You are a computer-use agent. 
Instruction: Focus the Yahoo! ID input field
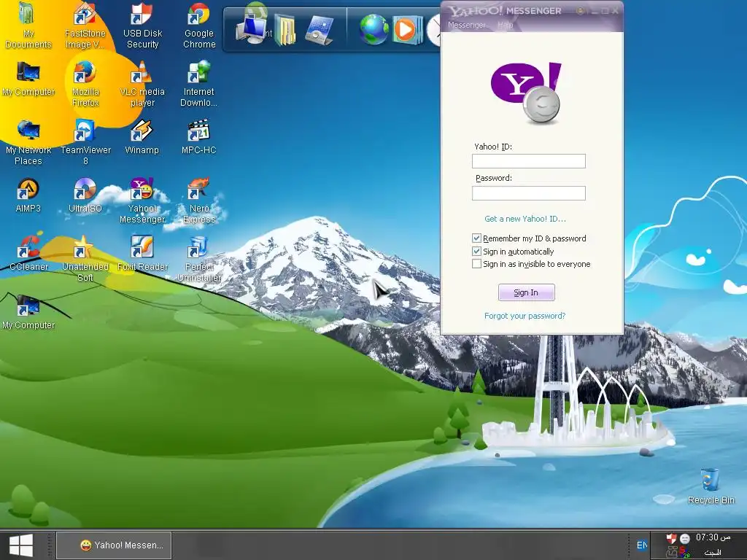528,161
